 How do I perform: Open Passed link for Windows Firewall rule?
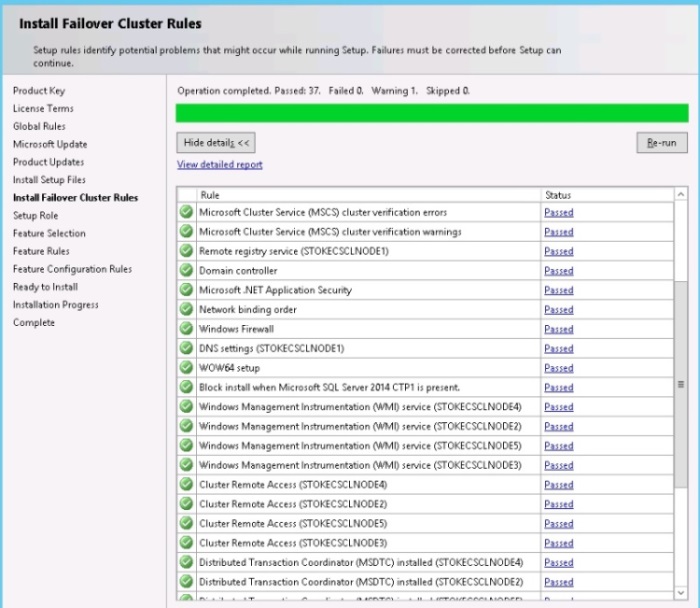558,329
